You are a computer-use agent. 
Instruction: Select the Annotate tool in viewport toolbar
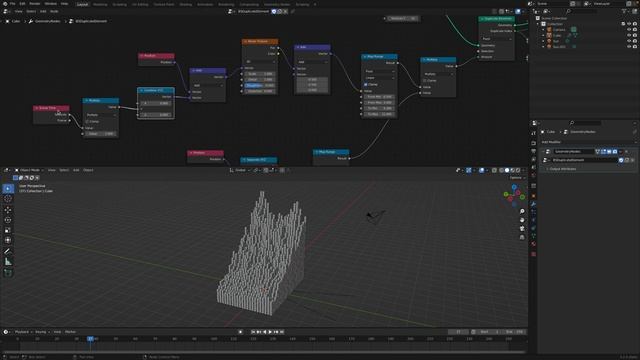point(8,251)
